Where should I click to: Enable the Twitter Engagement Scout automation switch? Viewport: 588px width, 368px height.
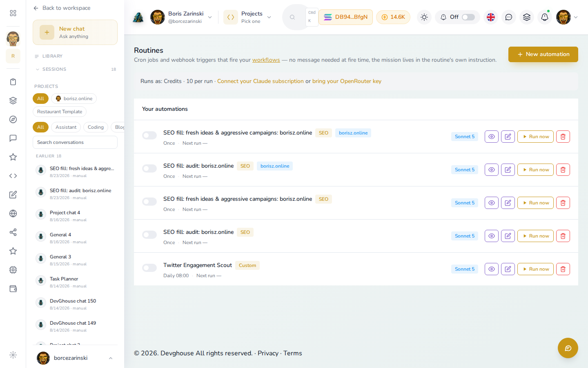click(149, 268)
